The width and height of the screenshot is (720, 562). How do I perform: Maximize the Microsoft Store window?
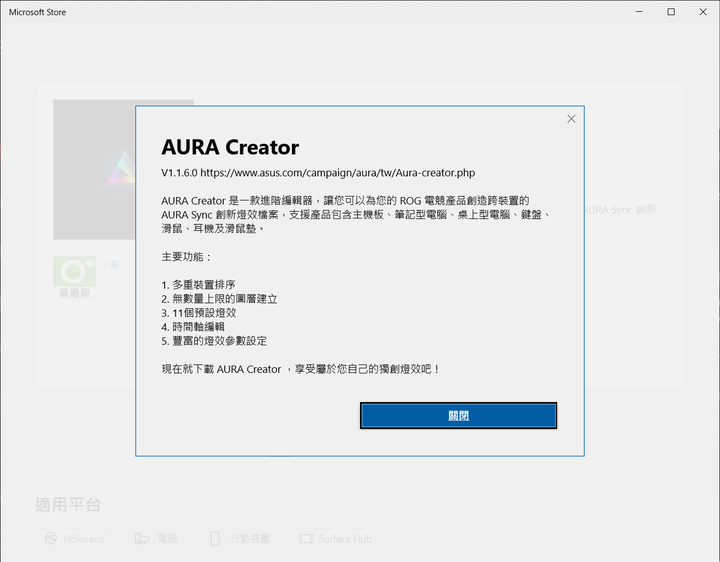[x=671, y=12]
